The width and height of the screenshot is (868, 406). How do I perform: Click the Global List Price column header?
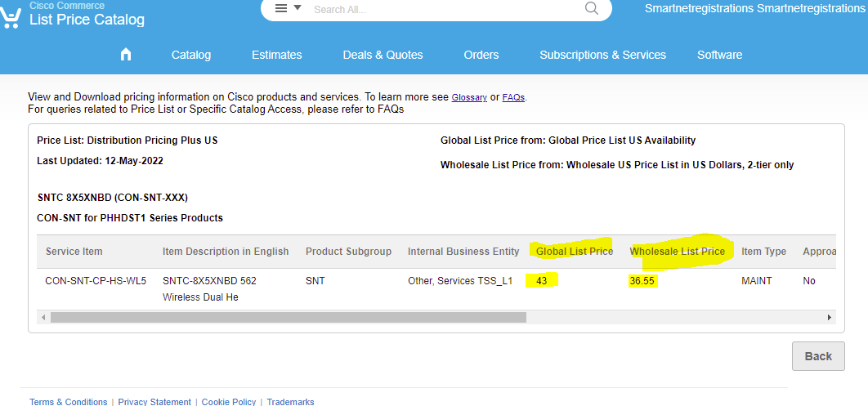575,251
